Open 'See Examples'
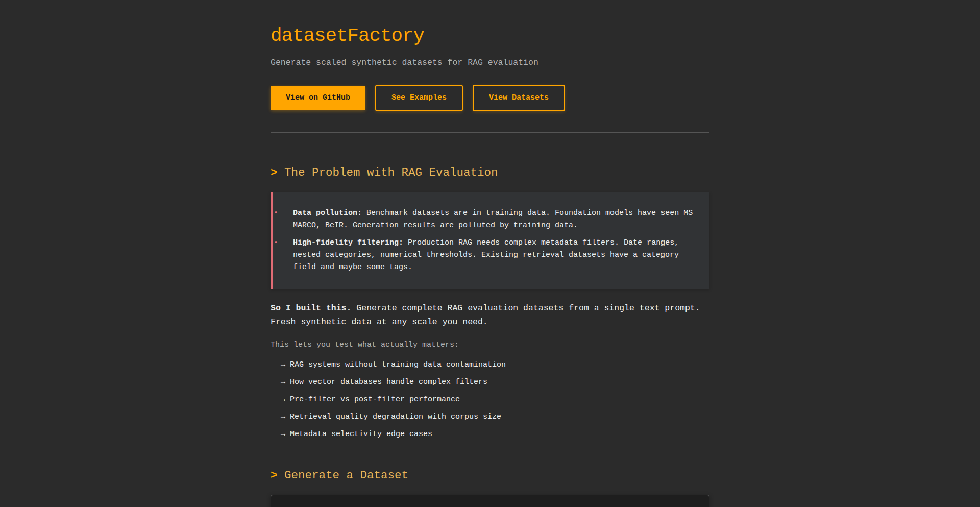The width and height of the screenshot is (980, 507). 419,98
